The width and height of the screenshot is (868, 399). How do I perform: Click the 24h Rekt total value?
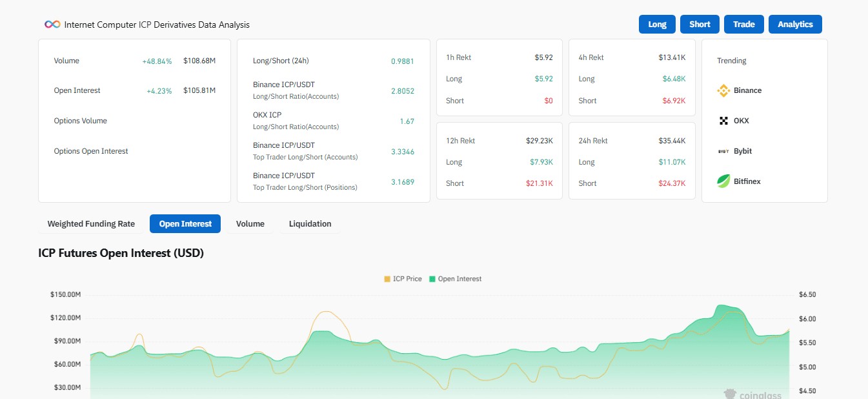(672, 141)
